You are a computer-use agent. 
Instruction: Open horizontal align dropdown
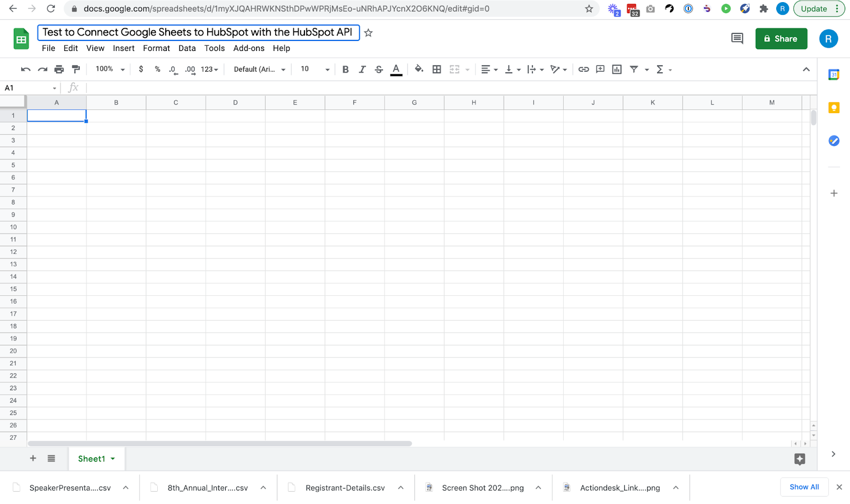(489, 70)
